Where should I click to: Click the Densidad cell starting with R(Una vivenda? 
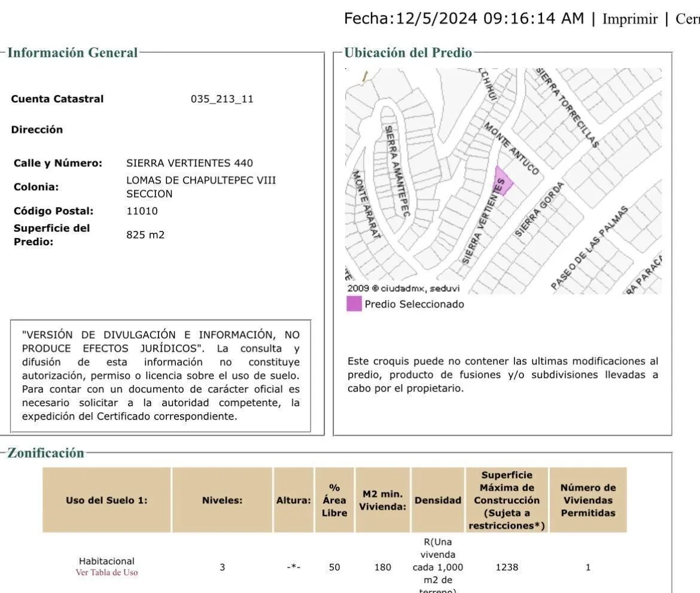(438, 565)
